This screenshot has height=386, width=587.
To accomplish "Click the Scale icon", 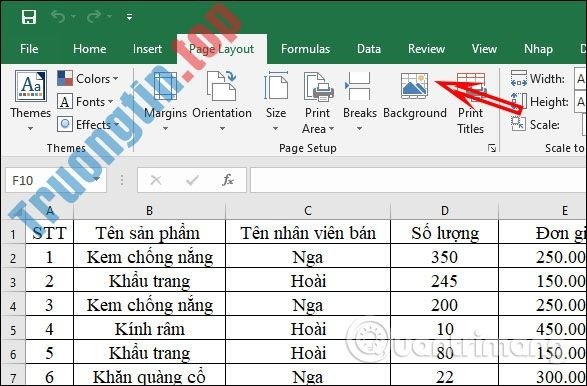I will tap(519, 124).
